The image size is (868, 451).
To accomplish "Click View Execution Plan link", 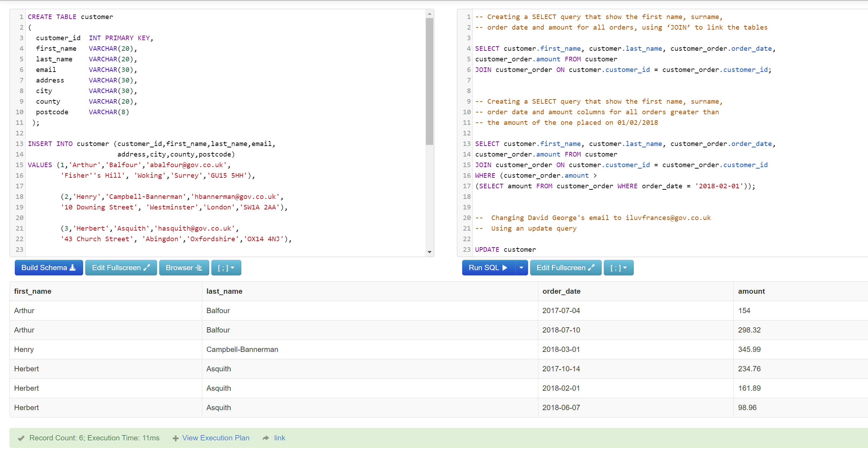I will pos(216,438).
